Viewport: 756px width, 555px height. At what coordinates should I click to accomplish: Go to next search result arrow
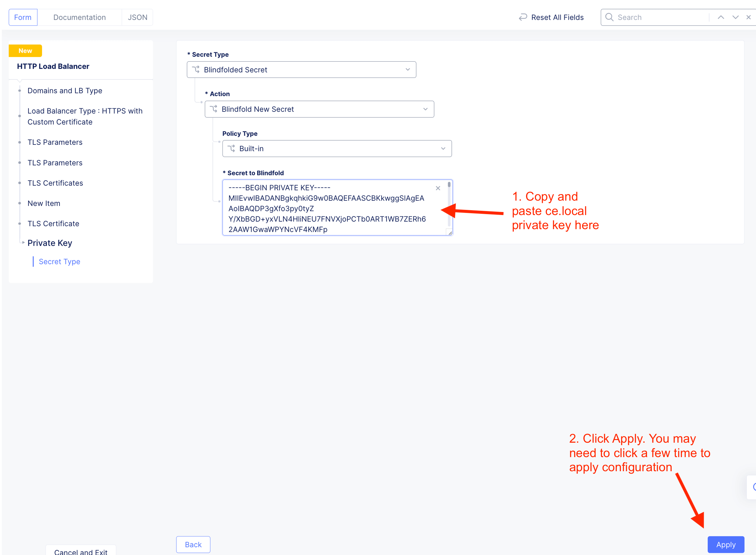[735, 17]
